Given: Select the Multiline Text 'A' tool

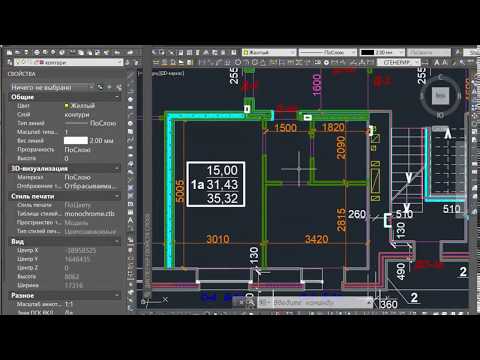Looking at the screenshot, I should [131, 220].
